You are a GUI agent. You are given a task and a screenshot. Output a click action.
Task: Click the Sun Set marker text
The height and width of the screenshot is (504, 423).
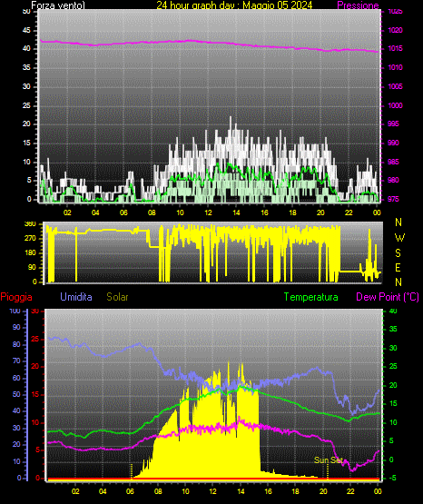[x=329, y=460]
